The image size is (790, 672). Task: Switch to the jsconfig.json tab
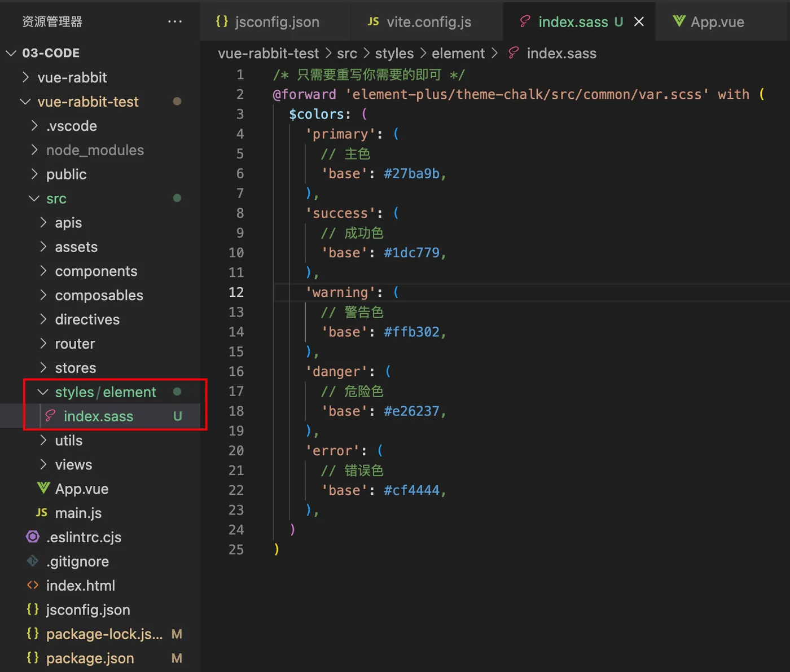[x=275, y=21]
